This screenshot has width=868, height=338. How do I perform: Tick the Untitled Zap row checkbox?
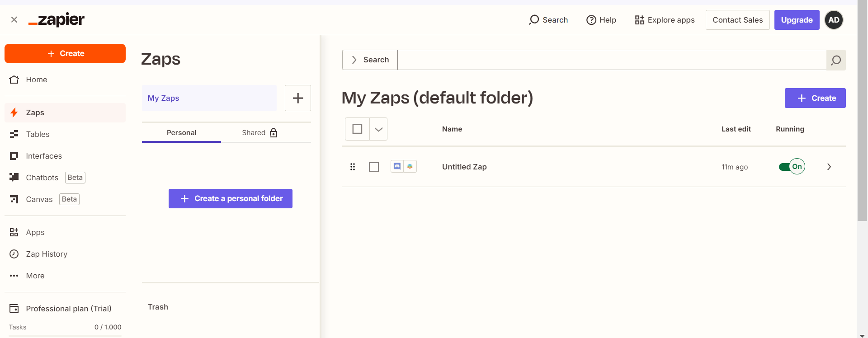click(374, 167)
